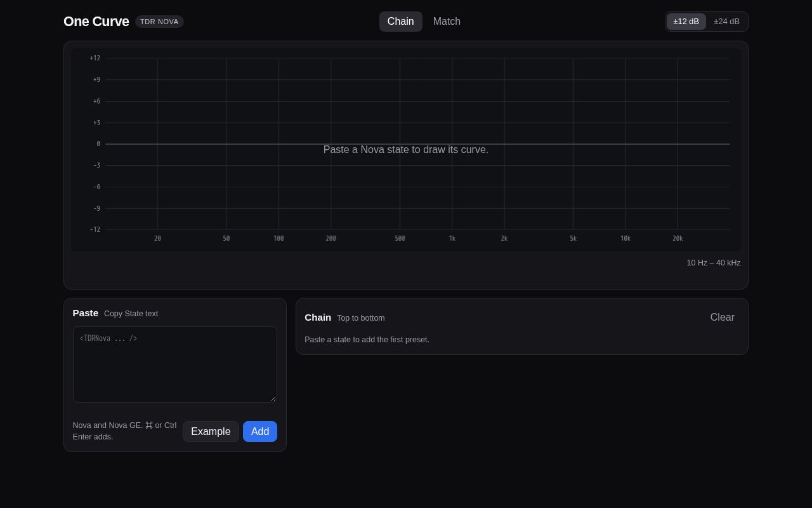This screenshot has width=812, height=508.
Task: Click the 1k frequency axis label
Action: pyautogui.click(x=452, y=239)
